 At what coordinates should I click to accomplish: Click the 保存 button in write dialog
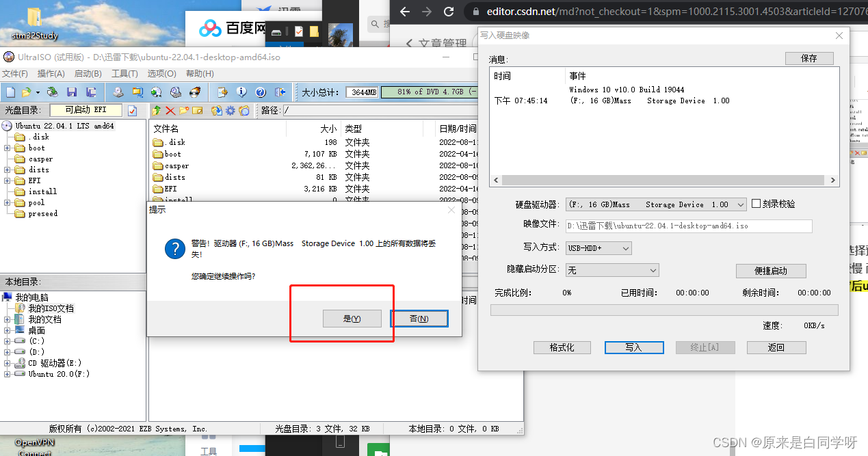(809, 58)
